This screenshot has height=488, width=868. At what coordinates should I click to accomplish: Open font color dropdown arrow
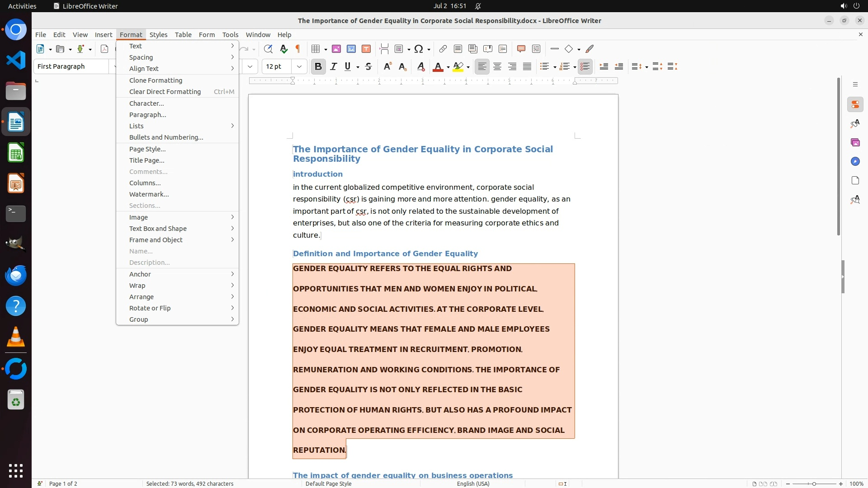(448, 67)
